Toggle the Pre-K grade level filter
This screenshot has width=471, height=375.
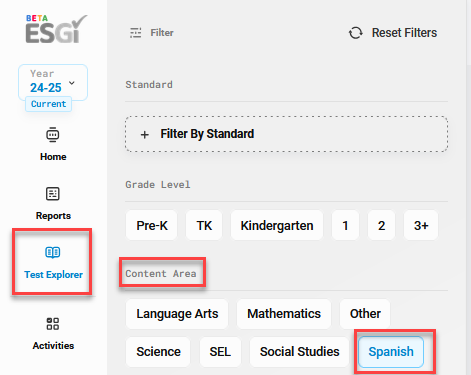pos(152,225)
